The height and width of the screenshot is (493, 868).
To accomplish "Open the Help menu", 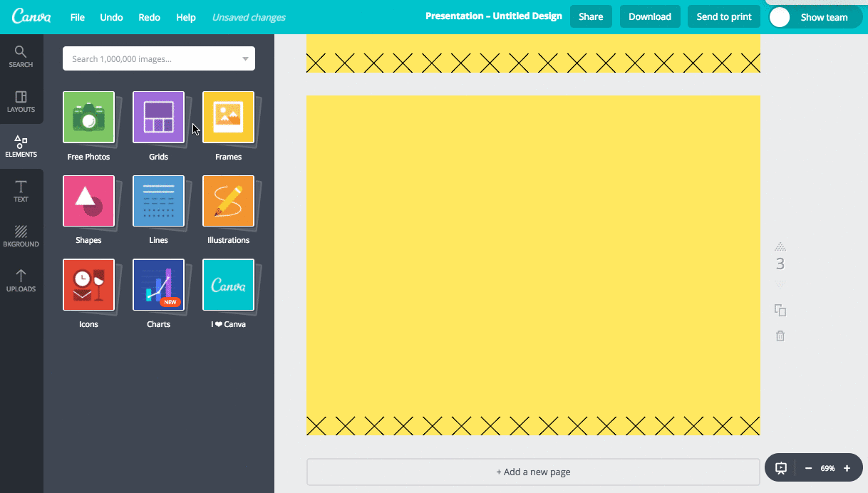I will tap(186, 17).
